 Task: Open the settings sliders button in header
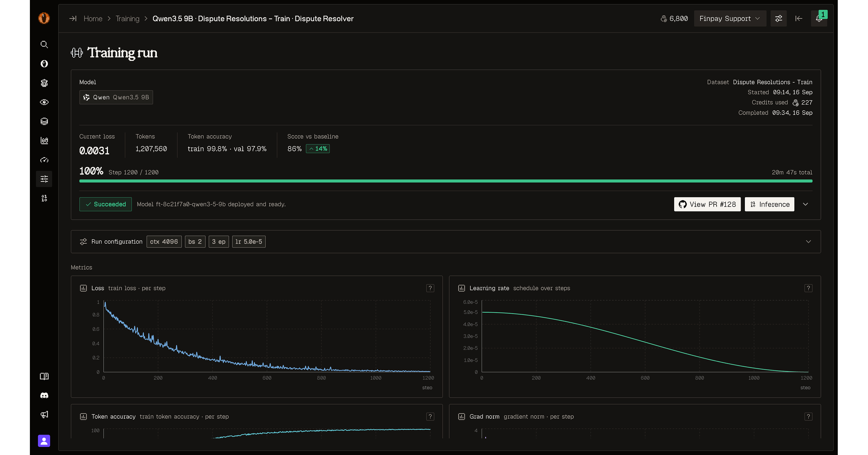click(x=779, y=19)
